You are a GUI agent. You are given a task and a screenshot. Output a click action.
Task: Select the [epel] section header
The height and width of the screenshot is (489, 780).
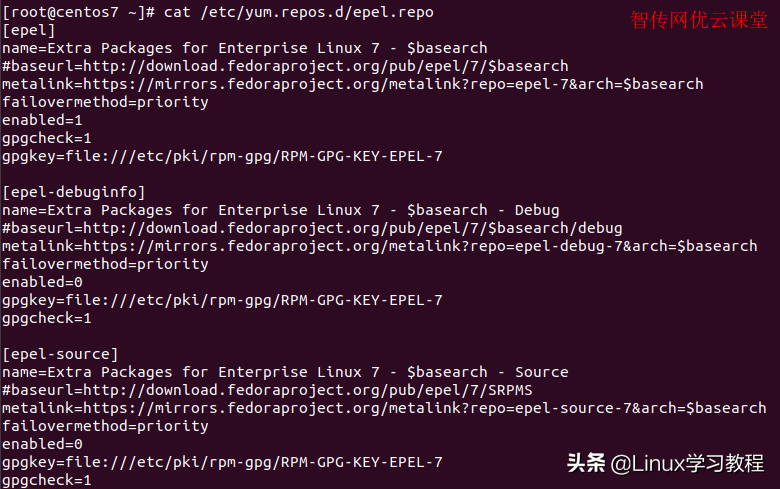tap(28, 30)
